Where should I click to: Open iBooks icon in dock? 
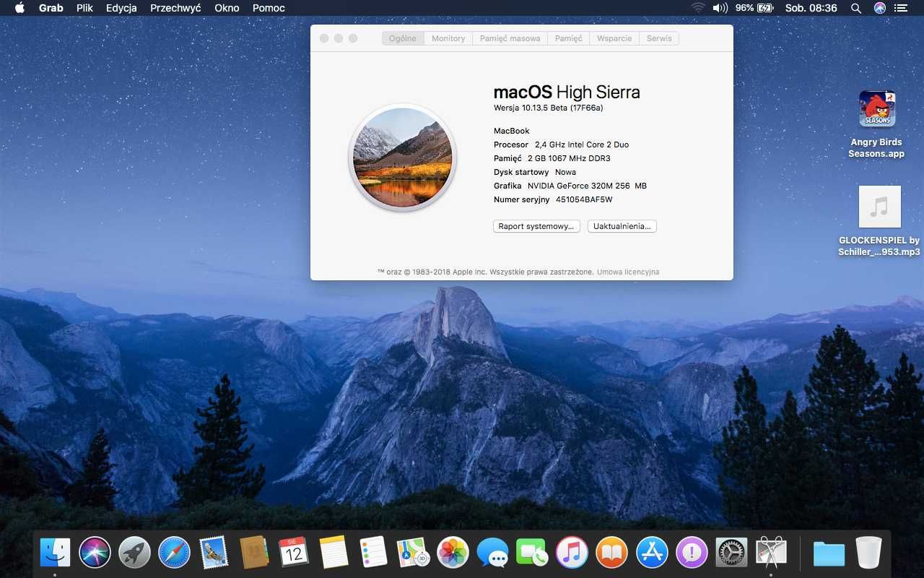pyautogui.click(x=612, y=553)
